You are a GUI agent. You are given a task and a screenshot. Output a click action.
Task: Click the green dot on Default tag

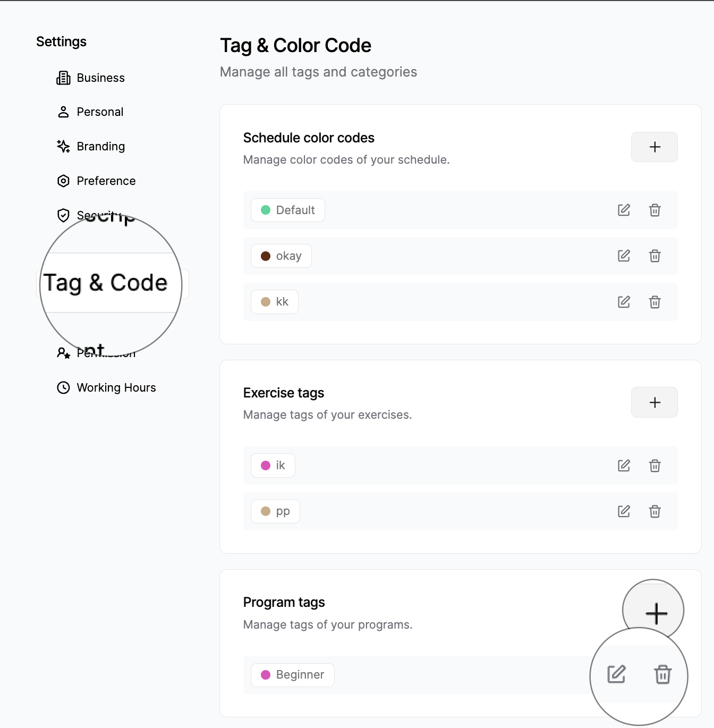pos(266,210)
